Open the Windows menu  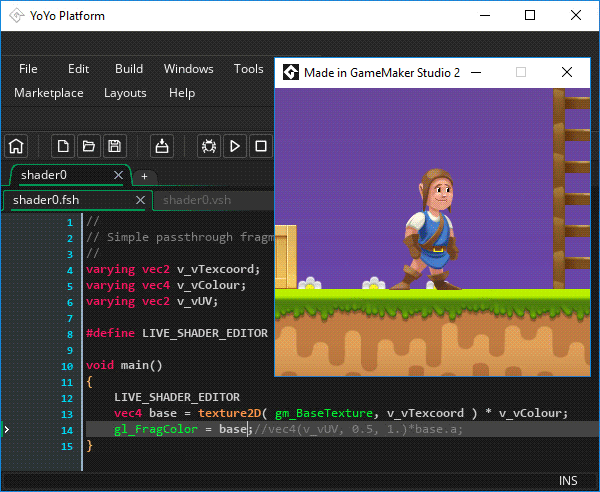click(189, 69)
